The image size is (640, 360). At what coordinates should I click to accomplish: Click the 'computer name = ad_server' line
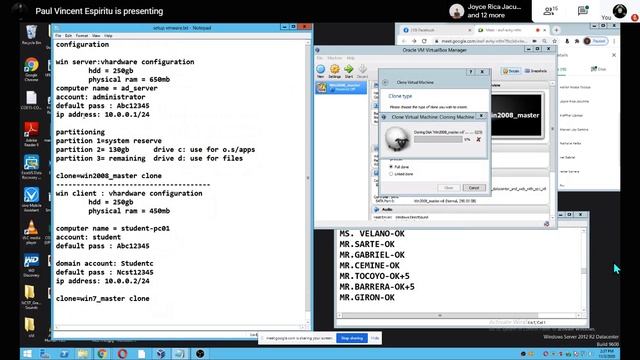point(107,88)
